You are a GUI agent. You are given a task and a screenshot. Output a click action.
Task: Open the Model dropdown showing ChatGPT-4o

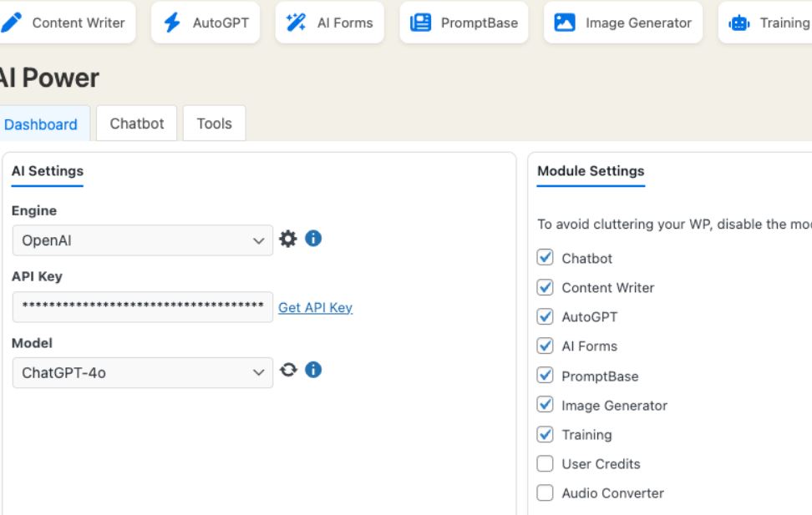(142, 373)
